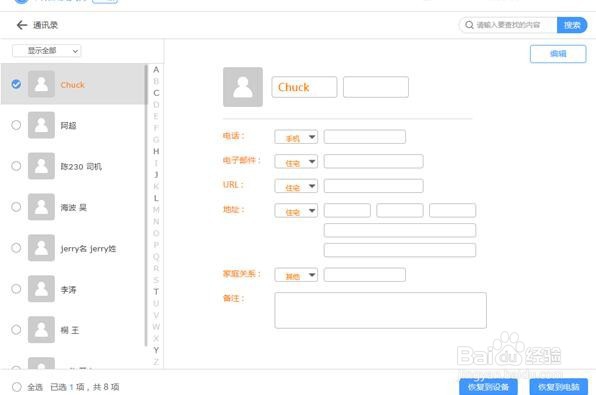The image size is (596, 395).
Task: Select the contact name 陈230 司机
Action: (81, 167)
